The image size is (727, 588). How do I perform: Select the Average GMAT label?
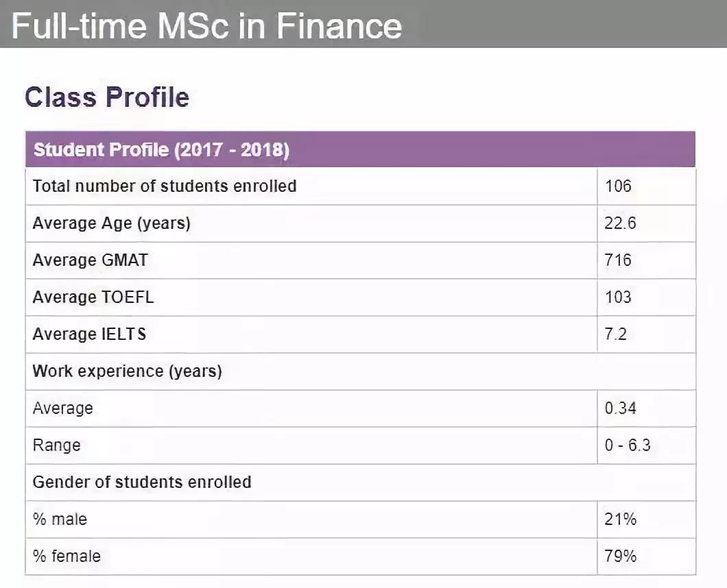coord(90,260)
